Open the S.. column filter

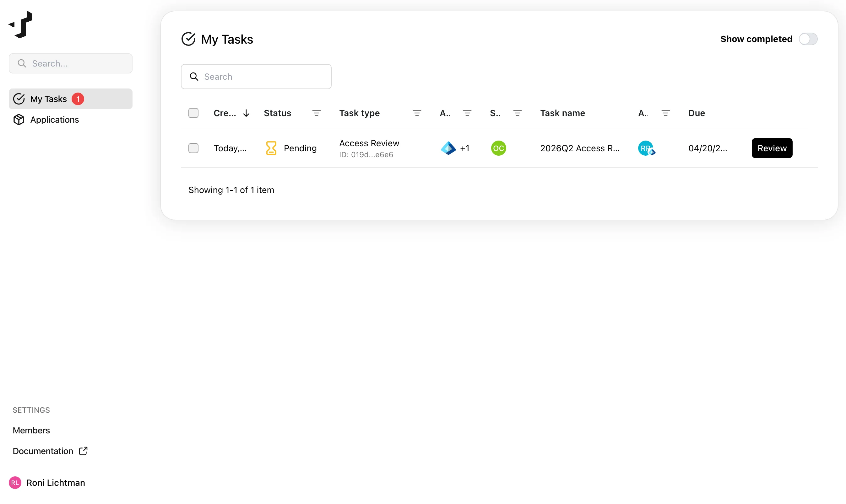coord(518,113)
